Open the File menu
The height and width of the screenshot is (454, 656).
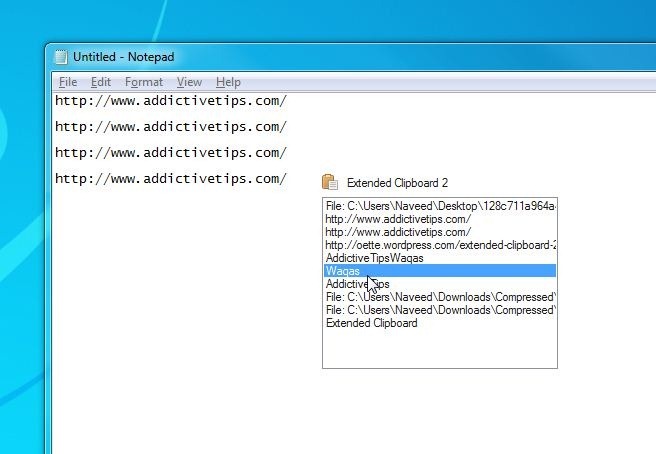point(68,82)
